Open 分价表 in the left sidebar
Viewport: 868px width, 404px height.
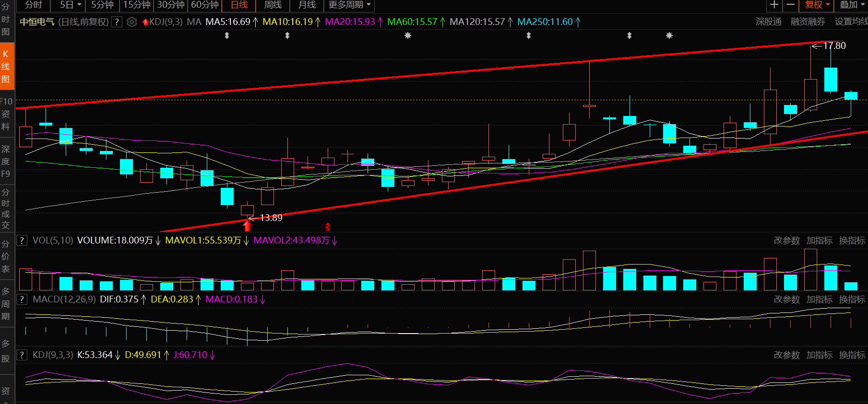pos(6,256)
